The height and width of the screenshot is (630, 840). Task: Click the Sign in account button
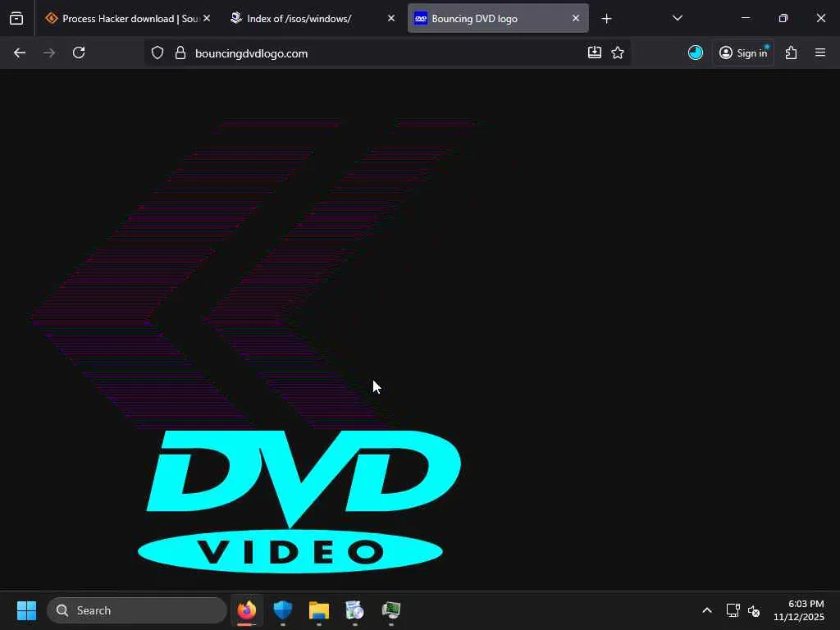click(x=743, y=53)
